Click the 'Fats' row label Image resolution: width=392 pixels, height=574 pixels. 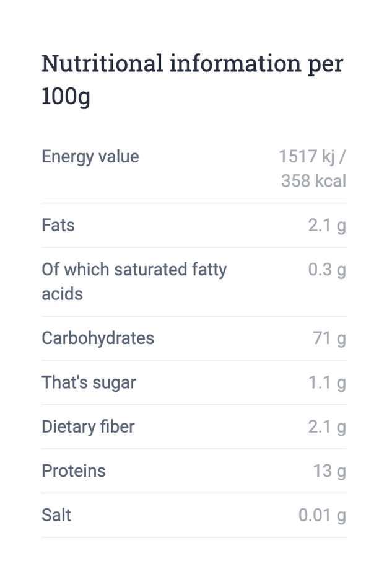coord(58,225)
